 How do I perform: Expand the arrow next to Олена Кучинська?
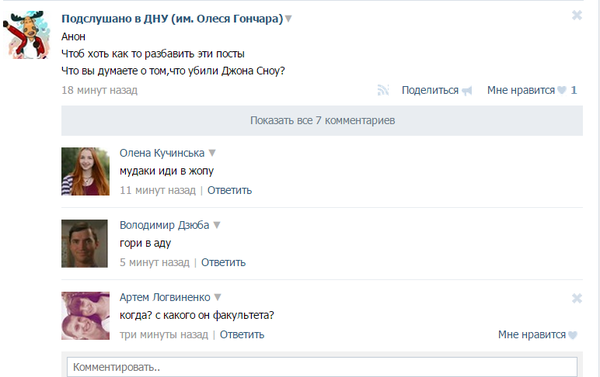click(x=212, y=153)
